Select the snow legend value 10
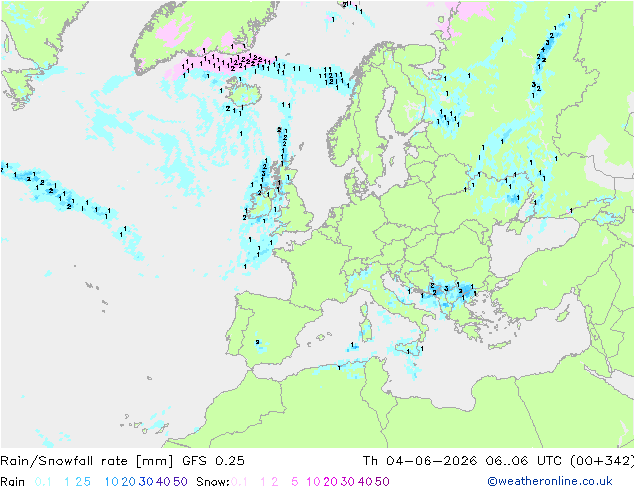The width and height of the screenshot is (634, 490). [x=313, y=482]
